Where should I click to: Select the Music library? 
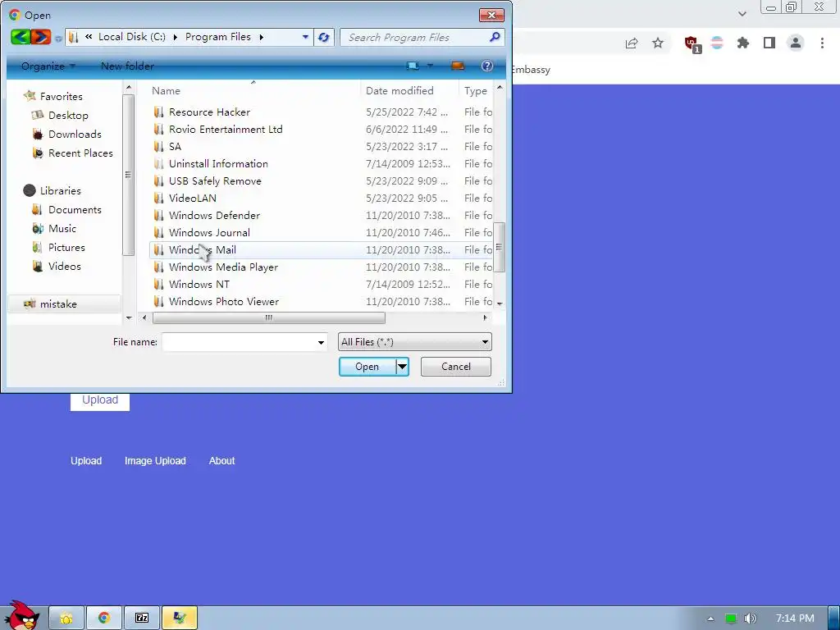point(62,229)
